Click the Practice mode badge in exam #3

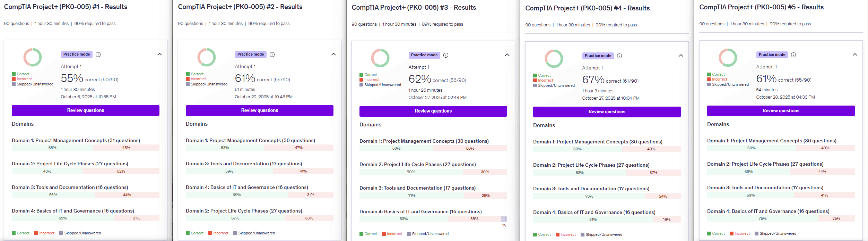point(424,55)
